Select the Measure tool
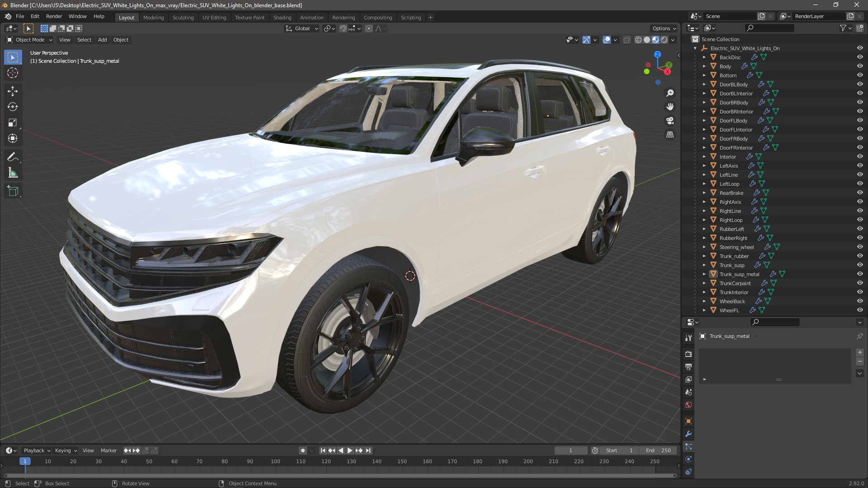The width and height of the screenshot is (868, 488). (x=13, y=173)
